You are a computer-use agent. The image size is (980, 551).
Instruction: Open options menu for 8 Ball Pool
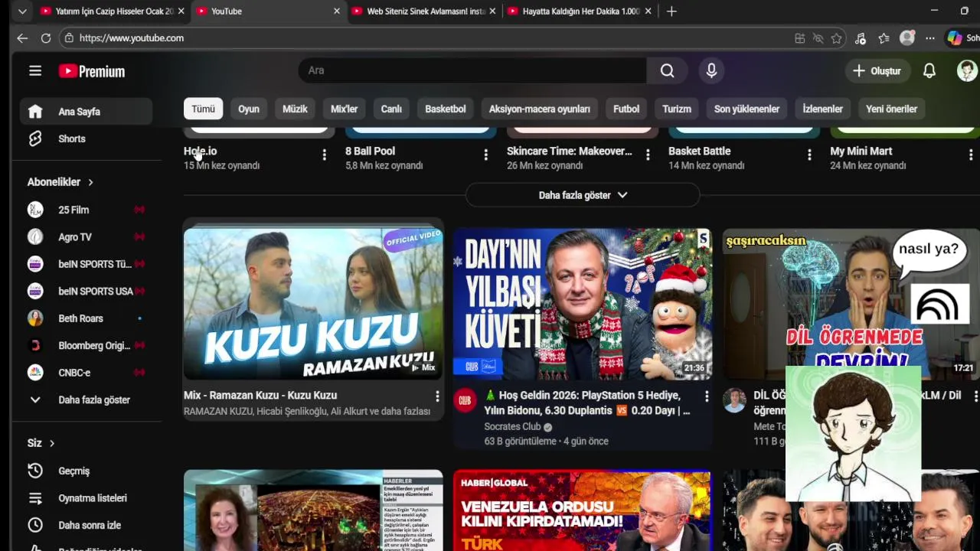485,155
